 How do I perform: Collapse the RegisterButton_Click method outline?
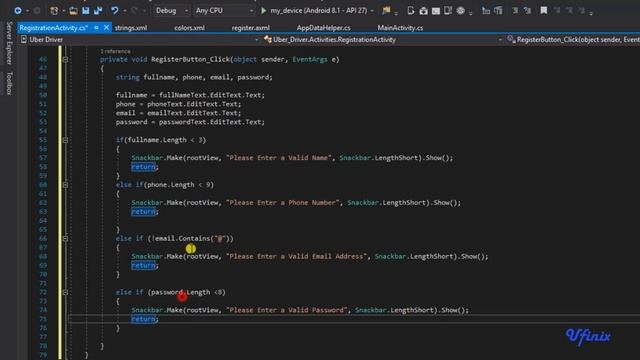tap(65, 60)
